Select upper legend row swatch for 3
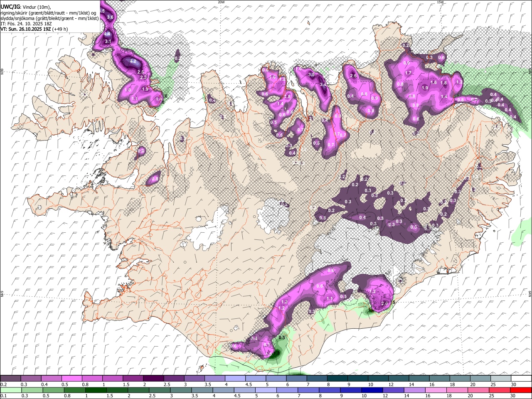This screenshot has width=532, height=399. click(x=195, y=378)
